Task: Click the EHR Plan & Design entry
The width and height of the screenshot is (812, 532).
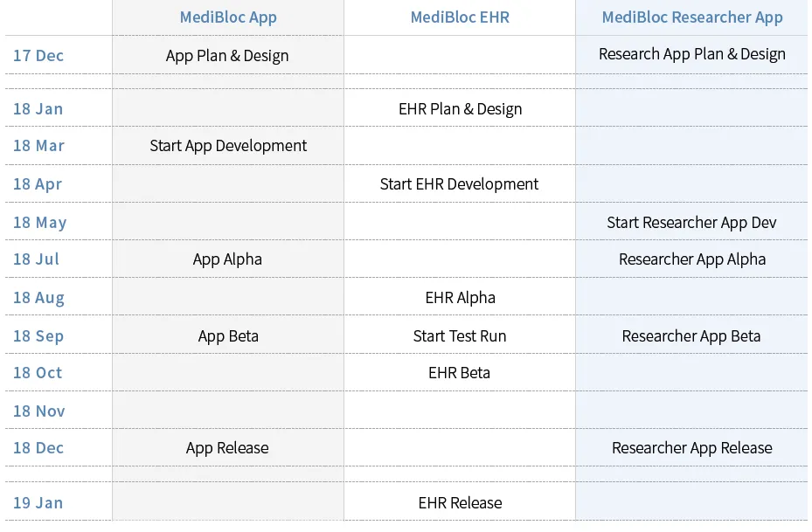Action: pos(460,108)
